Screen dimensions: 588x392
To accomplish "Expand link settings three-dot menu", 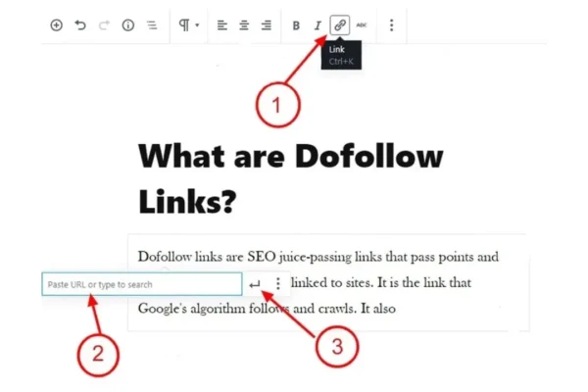I will click(278, 284).
